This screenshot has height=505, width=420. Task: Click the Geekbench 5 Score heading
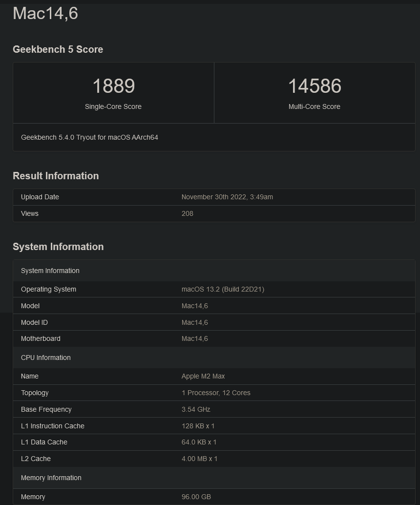58,49
